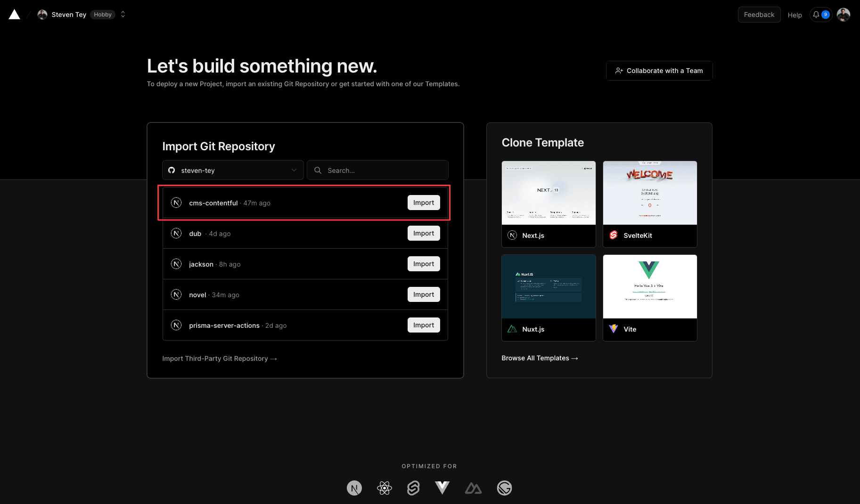Expand the steven-tey Git account dropdown
The image size is (860, 504).
click(233, 170)
